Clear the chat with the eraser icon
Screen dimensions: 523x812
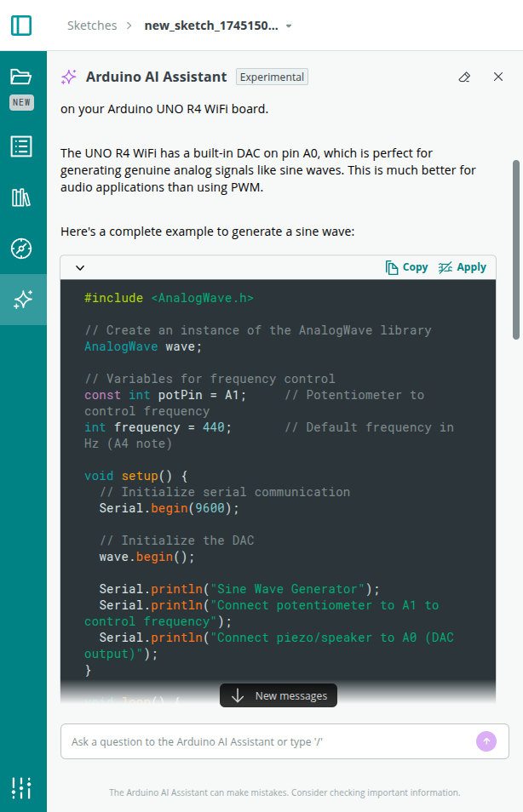point(464,77)
